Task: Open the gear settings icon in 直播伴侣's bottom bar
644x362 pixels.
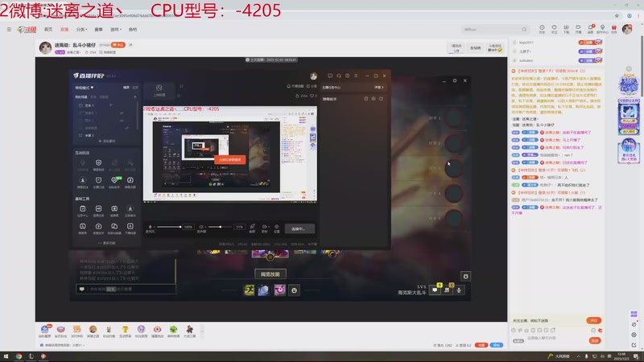Action: pyautogui.click(x=276, y=228)
